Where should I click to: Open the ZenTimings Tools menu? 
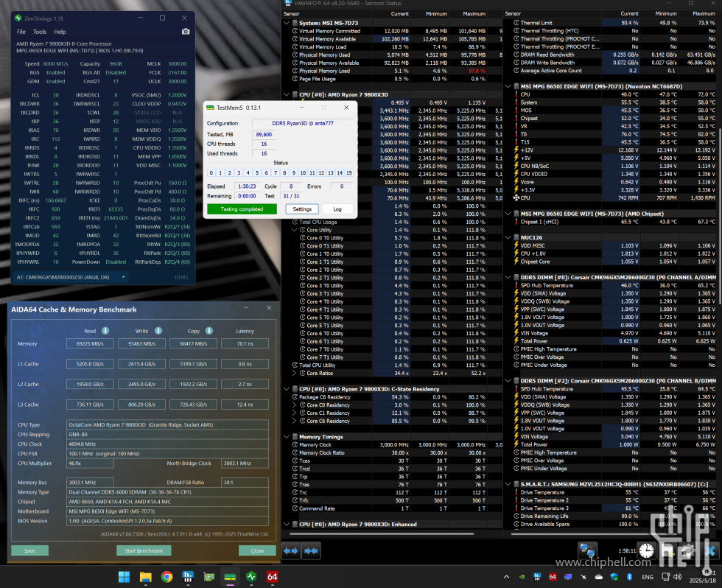(x=40, y=32)
